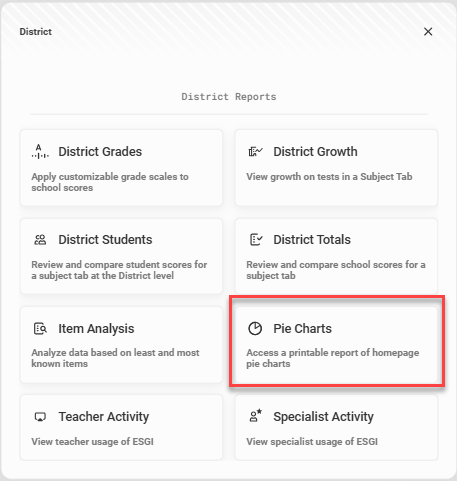The width and height of the screenshot is (457, 481).
Task: Open the District Grades report title
Action: [x=100, y=152]
